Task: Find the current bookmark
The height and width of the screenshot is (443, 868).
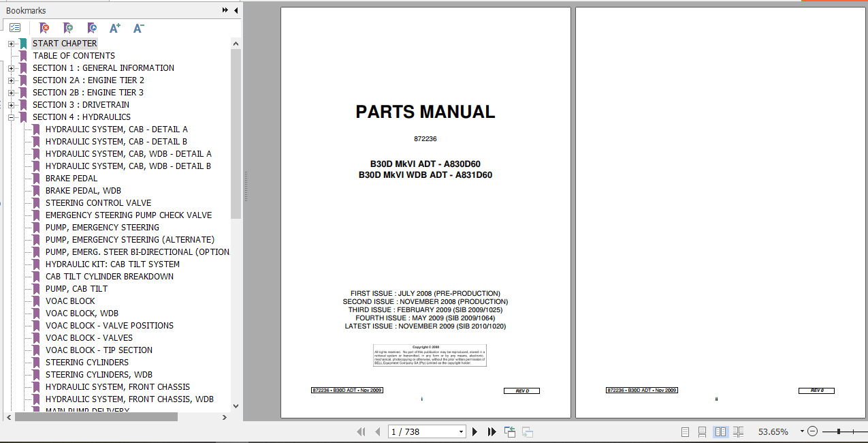Action: point(92,28)
